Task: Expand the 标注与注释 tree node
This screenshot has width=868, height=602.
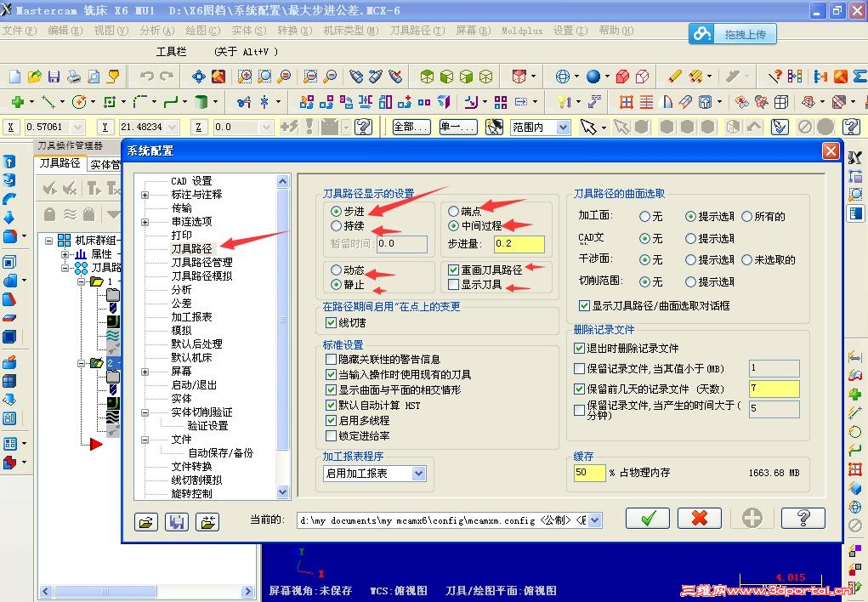Action: 145,195
